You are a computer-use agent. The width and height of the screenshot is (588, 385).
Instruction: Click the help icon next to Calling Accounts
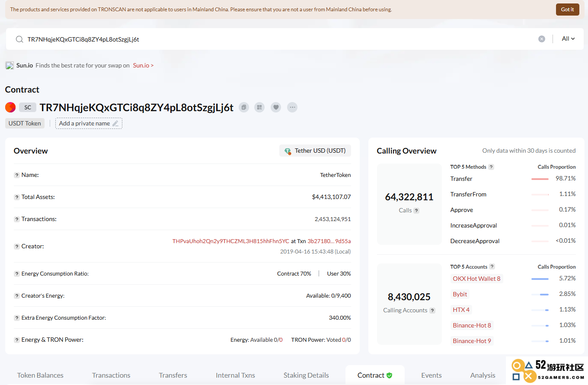[432, 311]
